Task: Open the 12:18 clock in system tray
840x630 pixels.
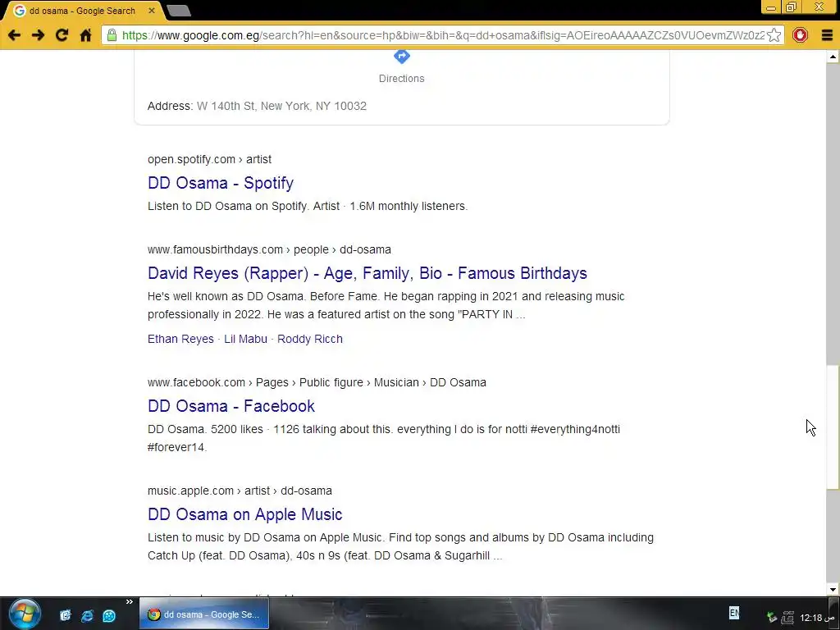Action: coord(818,618)
